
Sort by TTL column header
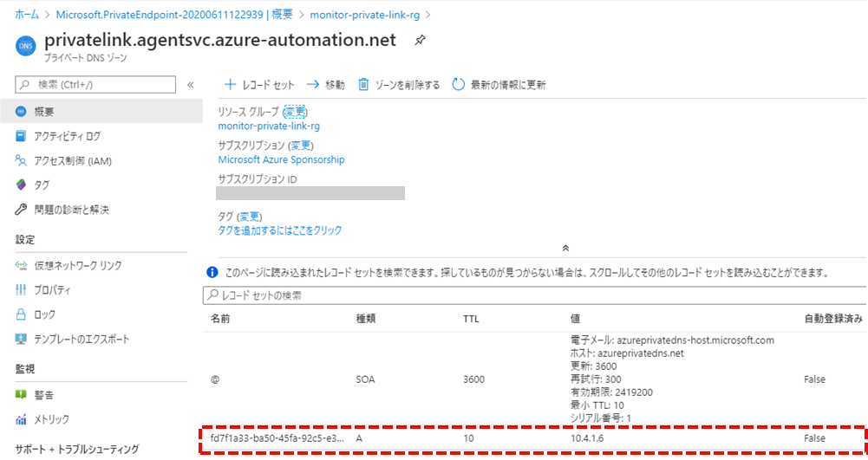pyautogui.click(x=471, y=319)
